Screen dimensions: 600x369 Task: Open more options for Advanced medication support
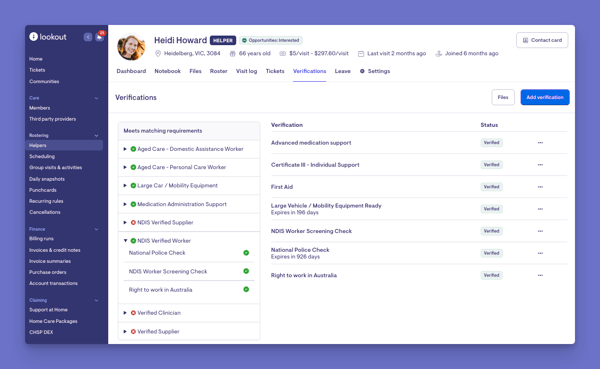(x=540, y=143)
